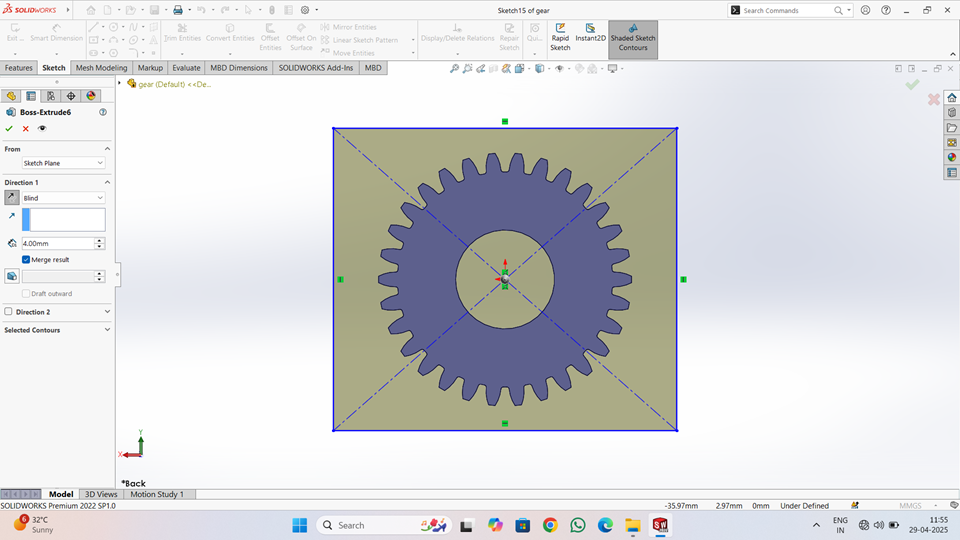Click the Rapid Sketch button
The height and width of the screenshot is (540, 960).
click(560, 37)
